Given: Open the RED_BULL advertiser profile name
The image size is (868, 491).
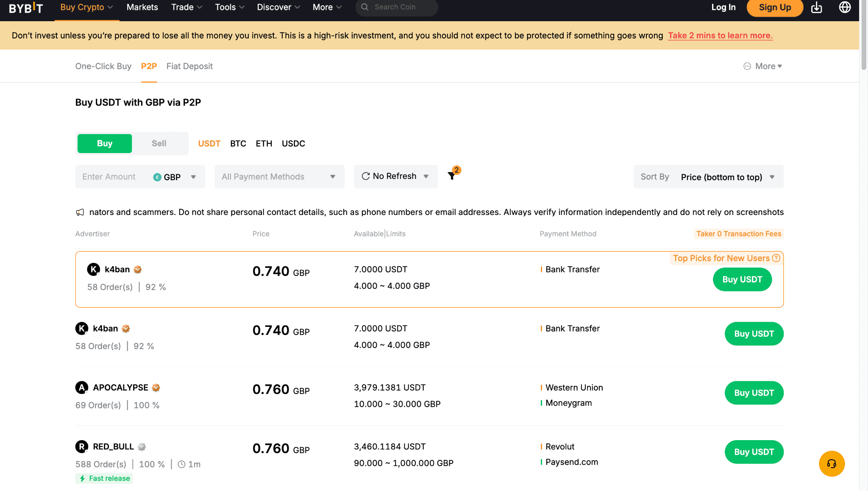Looking at the screenshot, I should (x=113, y=446).
